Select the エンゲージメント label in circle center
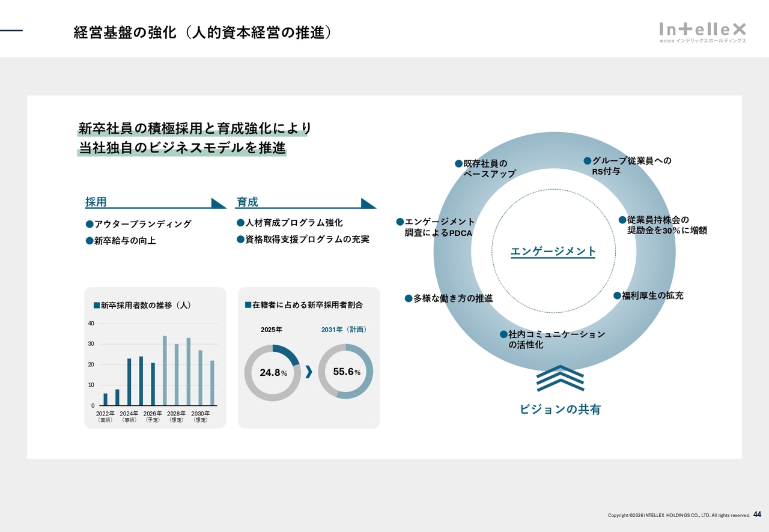This screenshot has width=769, height=532. [553, 252]
